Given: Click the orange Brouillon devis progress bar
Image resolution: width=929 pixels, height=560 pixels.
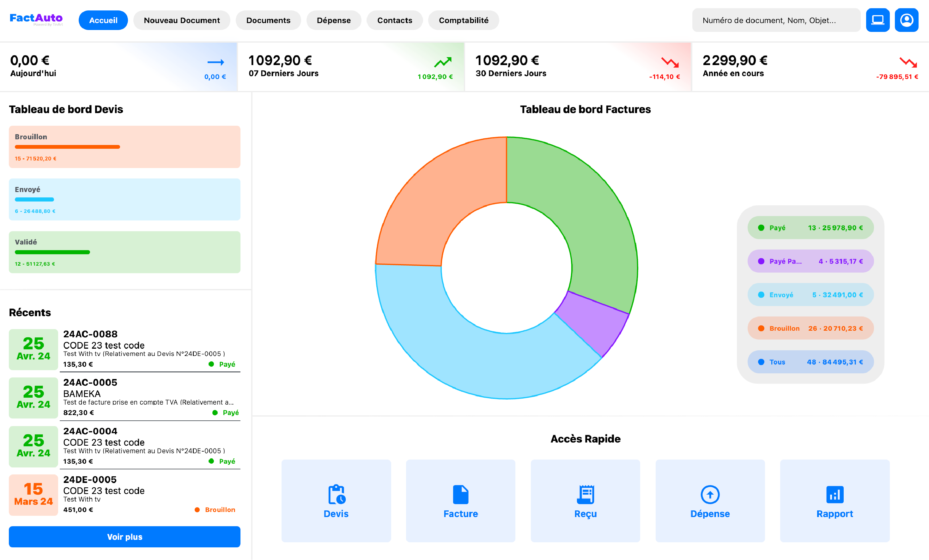Looking at the screenshot, I should (68, 147).
